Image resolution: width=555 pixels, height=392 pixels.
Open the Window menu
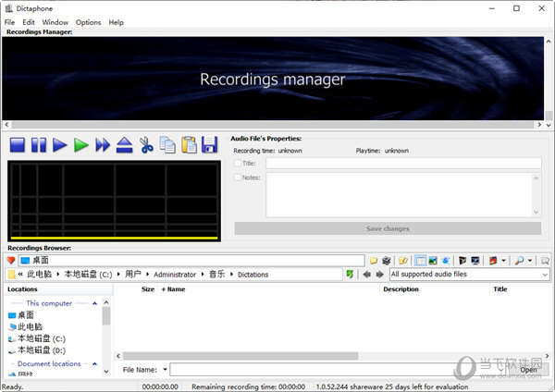[55, 22]
